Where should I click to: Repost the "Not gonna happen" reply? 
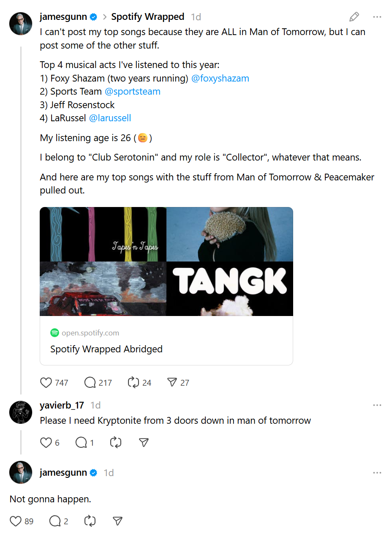pos(90,521)
